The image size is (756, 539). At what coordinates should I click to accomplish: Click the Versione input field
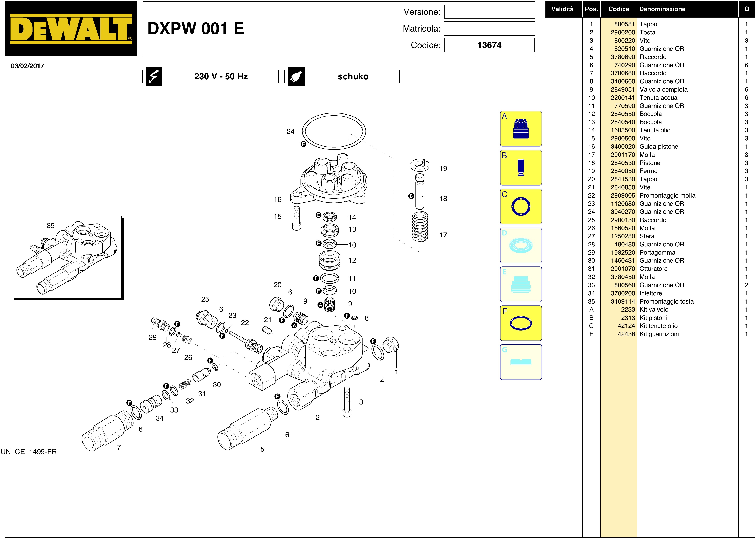[x=489, y=12]
